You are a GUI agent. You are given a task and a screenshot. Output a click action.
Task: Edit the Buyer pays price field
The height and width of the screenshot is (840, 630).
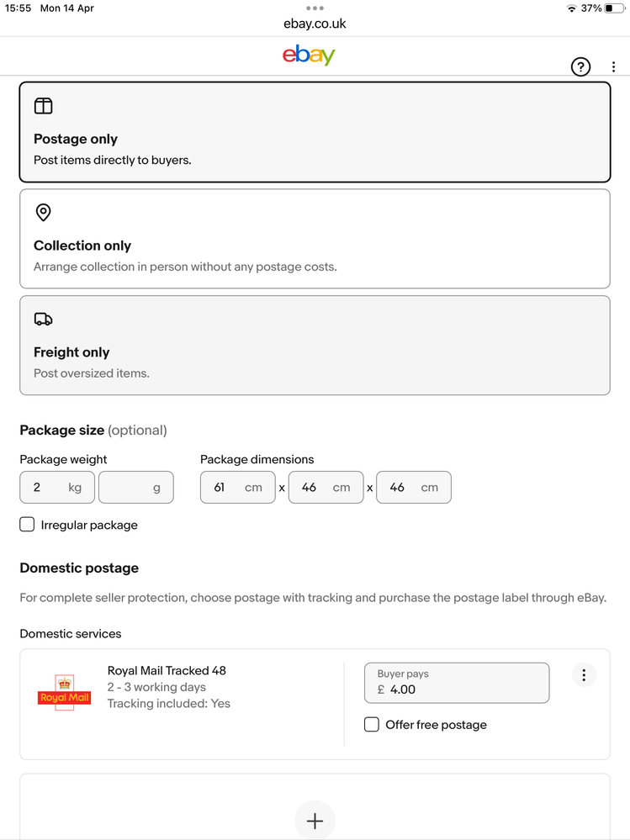[457, 683]
